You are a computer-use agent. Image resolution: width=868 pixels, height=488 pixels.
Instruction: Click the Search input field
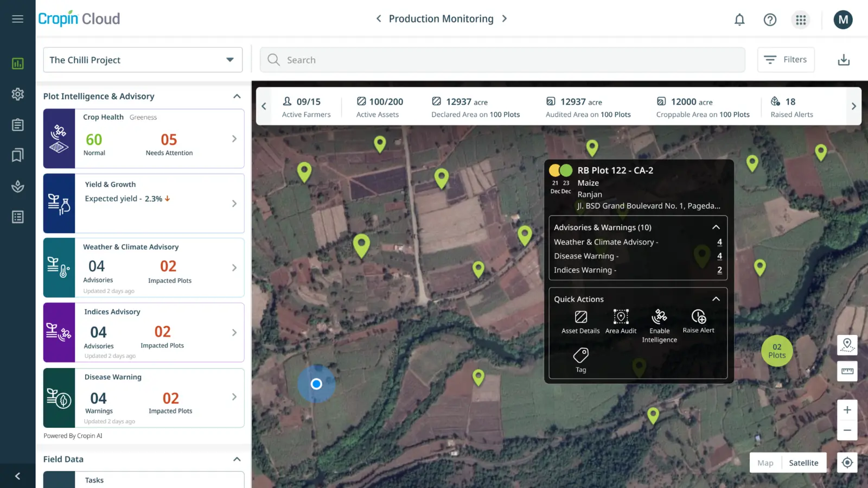(x=502, y=60)
